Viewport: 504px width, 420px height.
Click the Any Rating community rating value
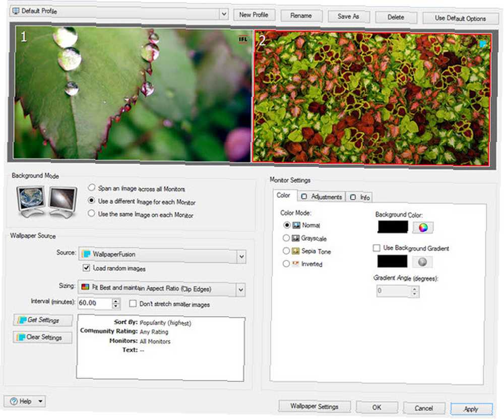pyautogui.click(x=154, y=332)
